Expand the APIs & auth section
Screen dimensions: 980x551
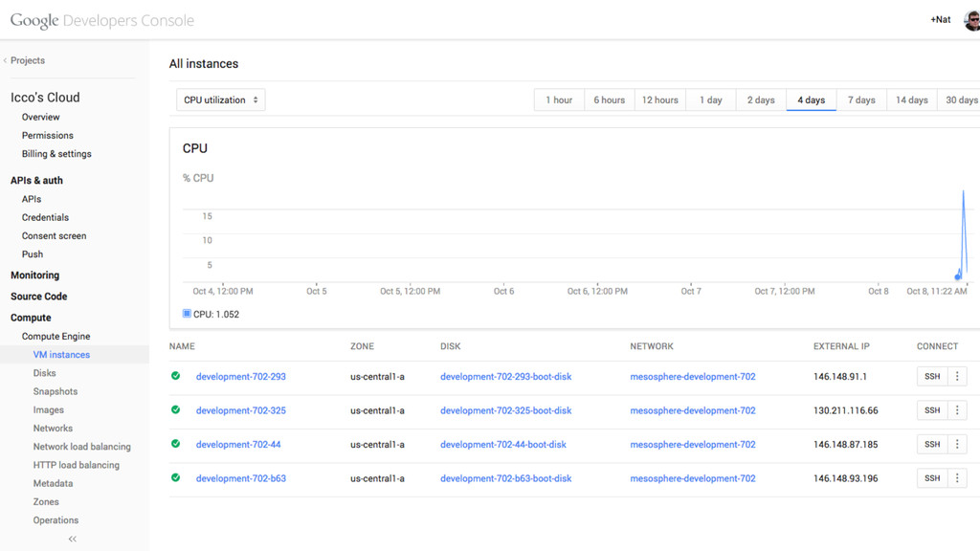pyautogui.click(x=37, y=181)
